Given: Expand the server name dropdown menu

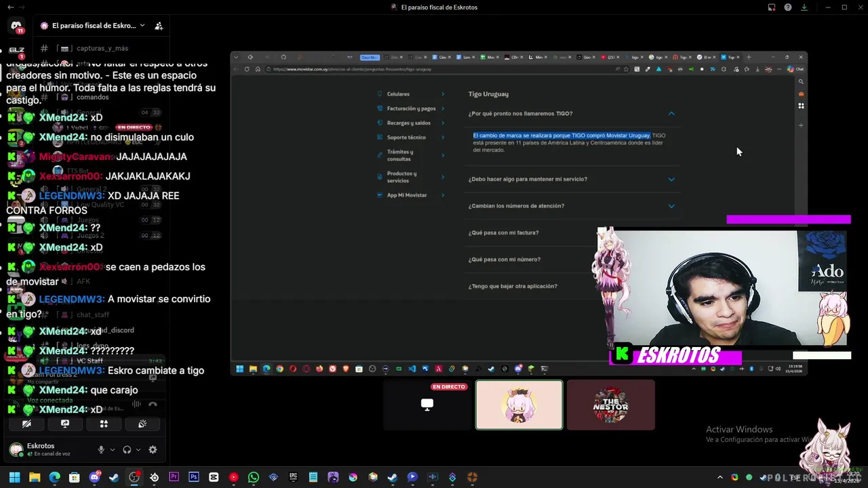Looking at the screenshot, I should [142, 26].
